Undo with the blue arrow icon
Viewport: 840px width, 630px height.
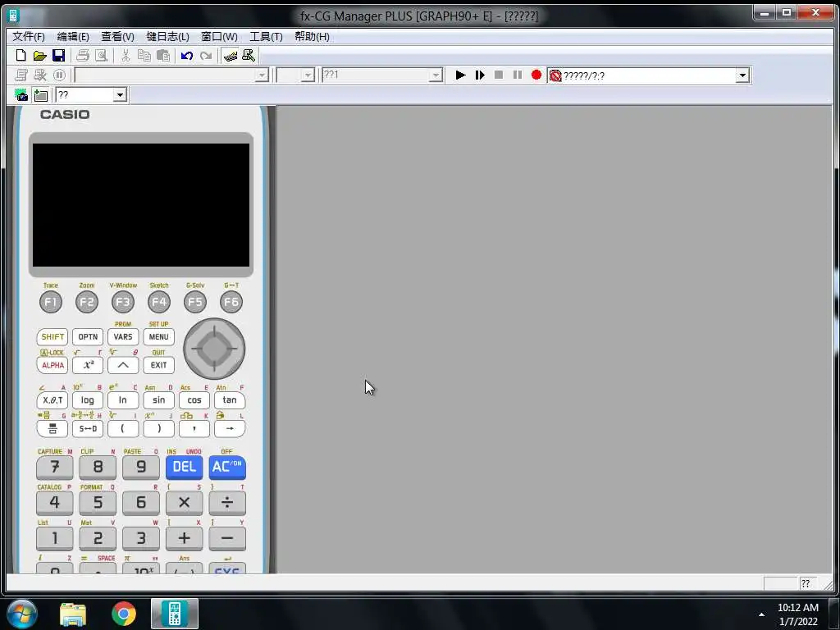coord(187,56)
